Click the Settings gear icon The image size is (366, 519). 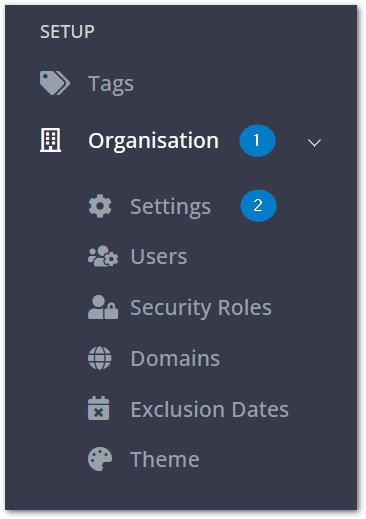[x=100, y=206]
